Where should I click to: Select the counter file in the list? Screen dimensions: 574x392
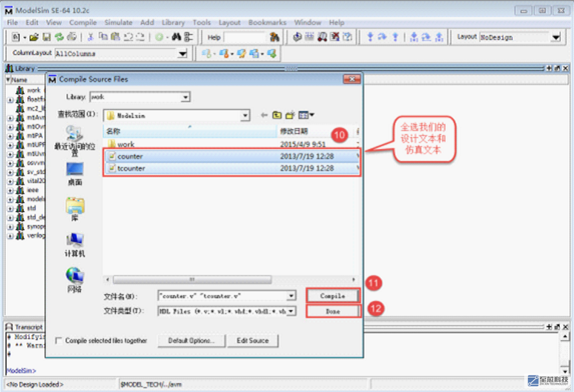click(231, 156)
